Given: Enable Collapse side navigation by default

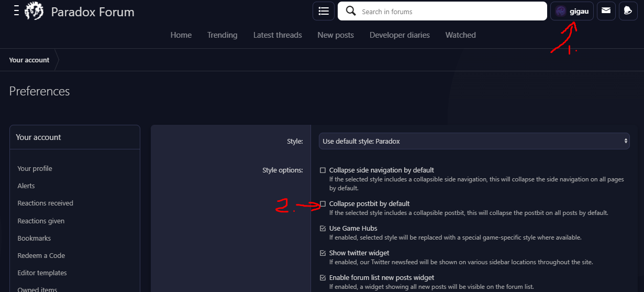Looking at the screenshot, I should pyautogui.click(x=323, y=170).
